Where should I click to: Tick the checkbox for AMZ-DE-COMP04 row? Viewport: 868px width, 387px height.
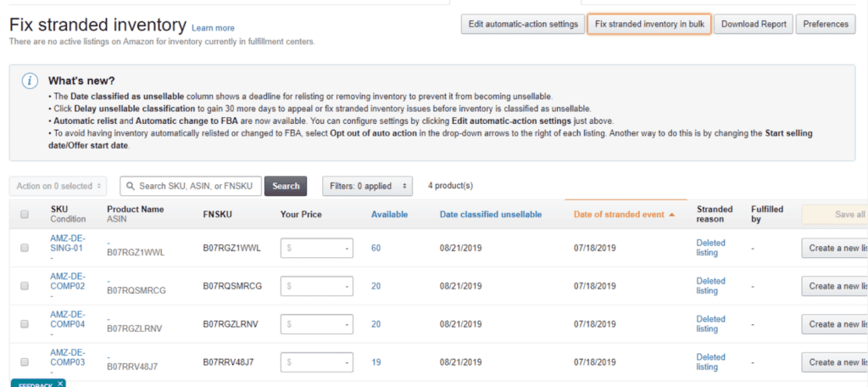pos(25,324)
